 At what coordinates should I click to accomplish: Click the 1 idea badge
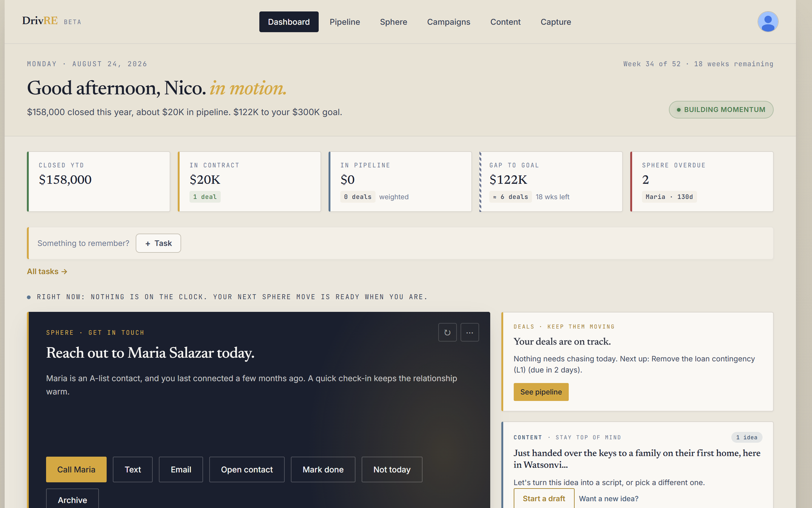click(x=747, y=437)
